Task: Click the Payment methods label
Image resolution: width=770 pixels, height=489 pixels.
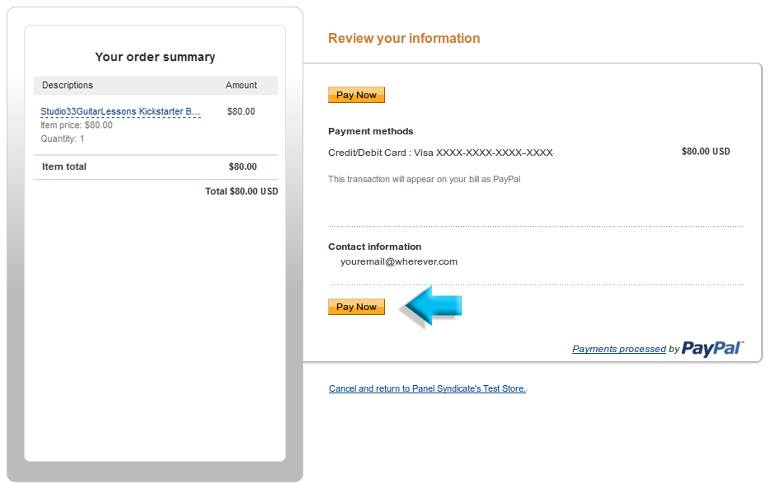Action: (371, 131)
